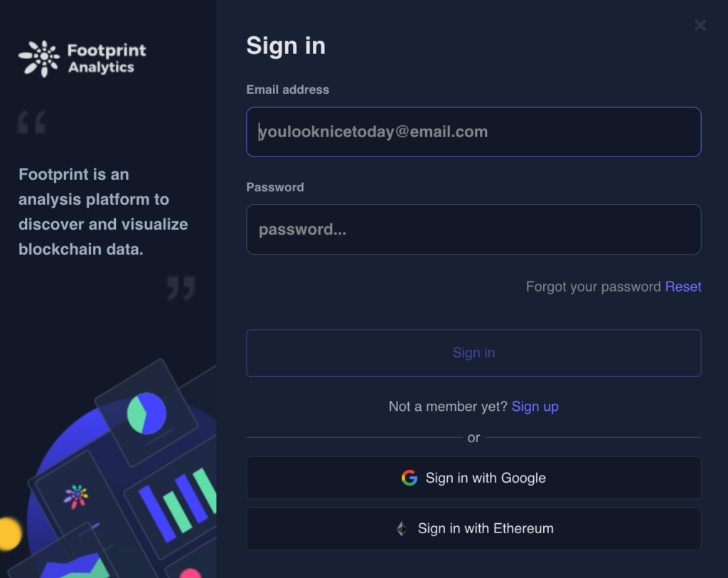Click the Sign in button
This screenshot has width=728, height=578.
[473, 353]
